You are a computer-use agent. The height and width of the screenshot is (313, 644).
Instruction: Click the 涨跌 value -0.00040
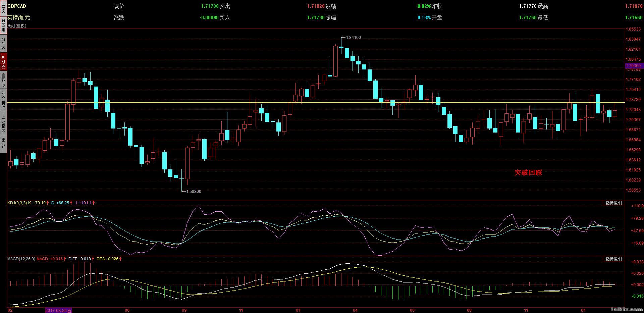(x=209, y=17)
